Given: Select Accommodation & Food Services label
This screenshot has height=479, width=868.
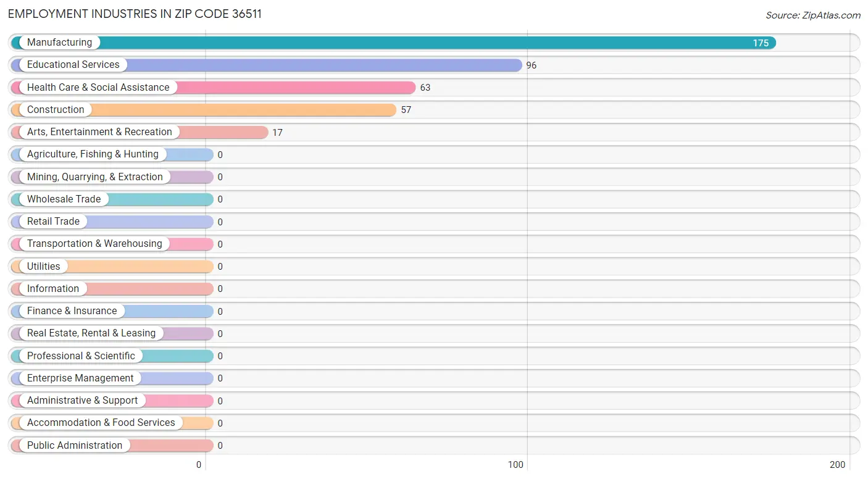Looking at the screenshot, I should pyautogui.click(x=101, y=423).
